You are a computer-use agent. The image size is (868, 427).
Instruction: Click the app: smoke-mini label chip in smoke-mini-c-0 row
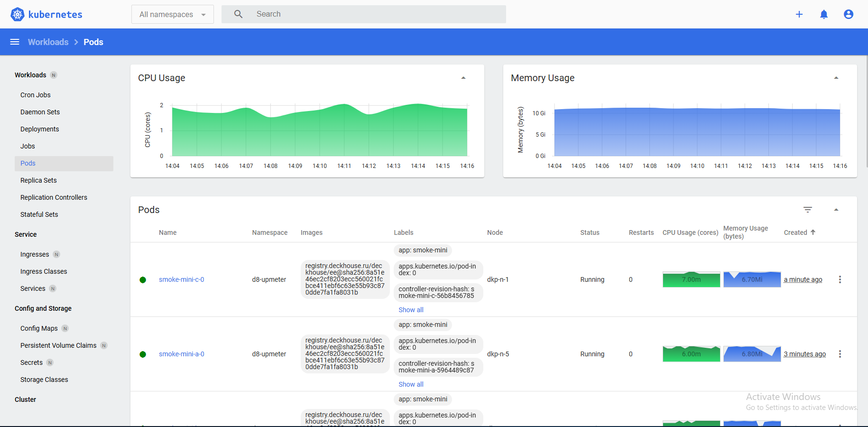[x=423, y=250]
